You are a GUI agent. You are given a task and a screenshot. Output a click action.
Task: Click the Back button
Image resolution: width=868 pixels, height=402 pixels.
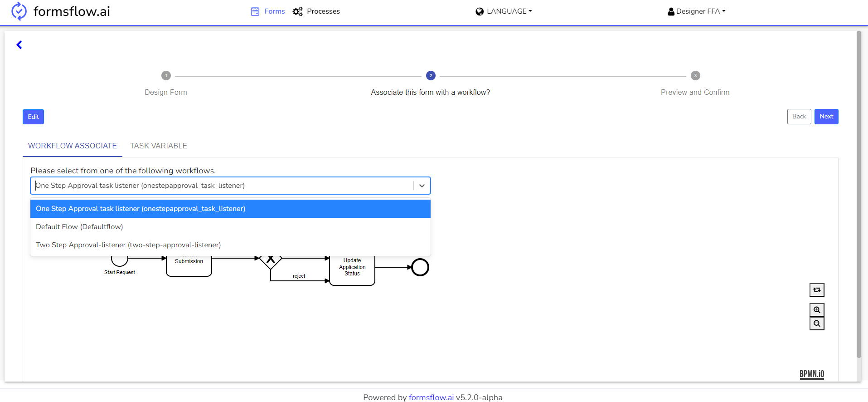(799, 117)
